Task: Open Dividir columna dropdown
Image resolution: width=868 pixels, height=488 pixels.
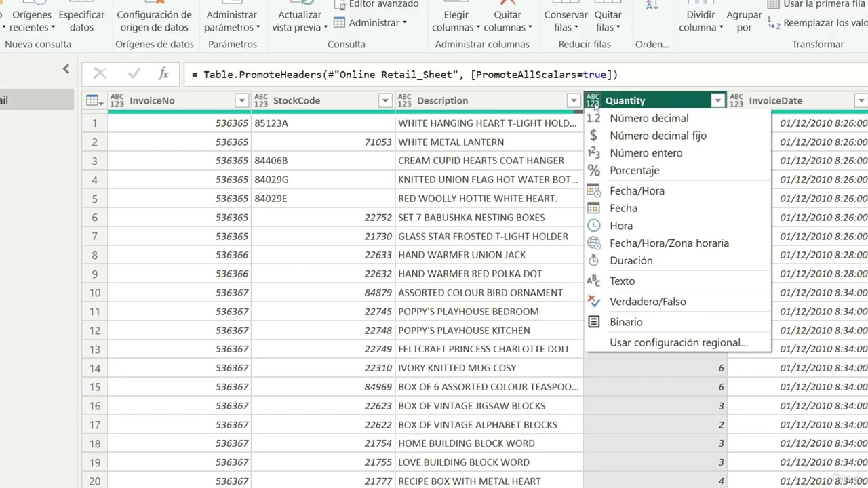Action: (701, 20)
